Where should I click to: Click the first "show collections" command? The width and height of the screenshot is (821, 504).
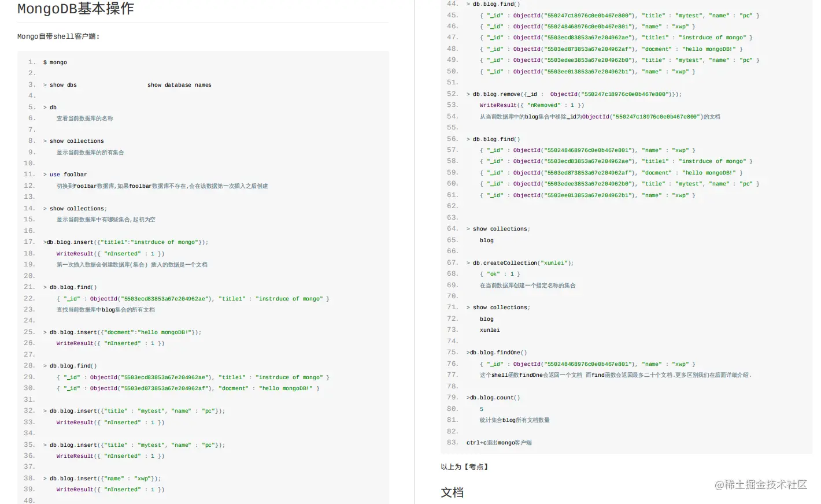(76, 140)
